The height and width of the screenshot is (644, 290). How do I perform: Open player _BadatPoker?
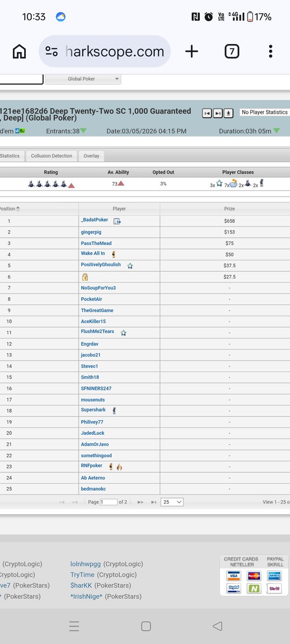click(x=95, y=220)
